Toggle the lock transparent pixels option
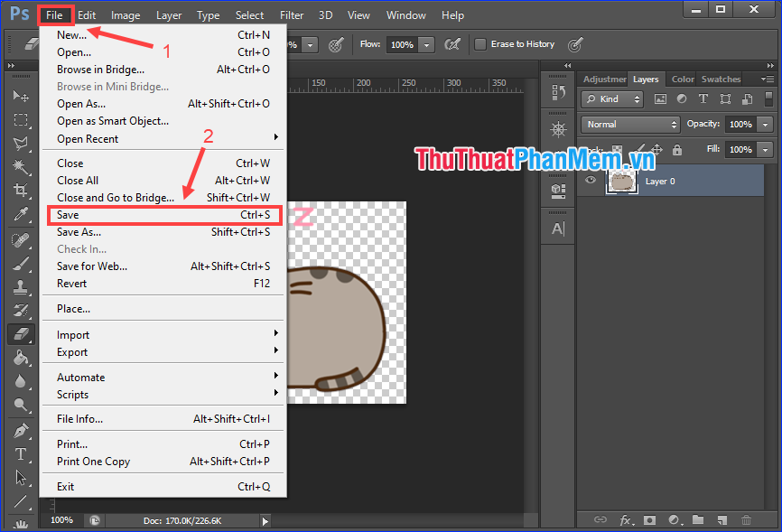This screenshot has width=782, height=532. click(x=617, y=147)
